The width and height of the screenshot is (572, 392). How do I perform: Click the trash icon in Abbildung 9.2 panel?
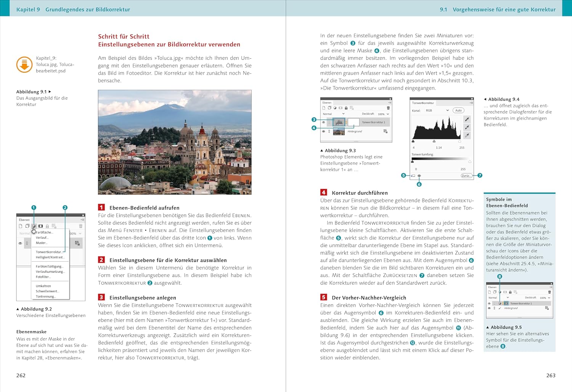click(x=80, y=226)
